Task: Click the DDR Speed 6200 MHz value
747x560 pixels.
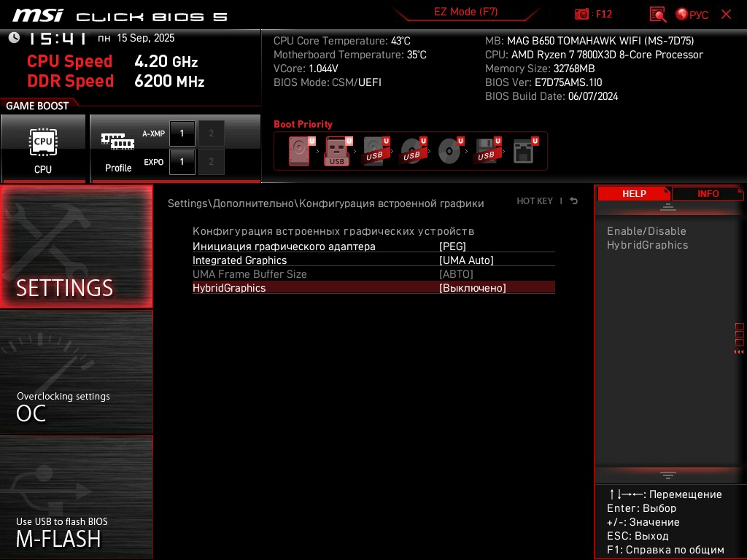Action: (x=169, y=81)
